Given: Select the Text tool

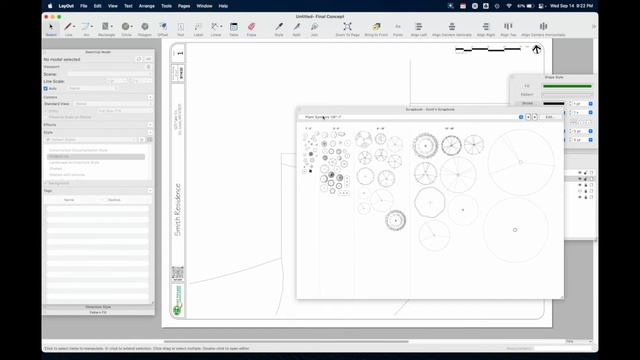Looking at the screenshot, I should 180,27.
